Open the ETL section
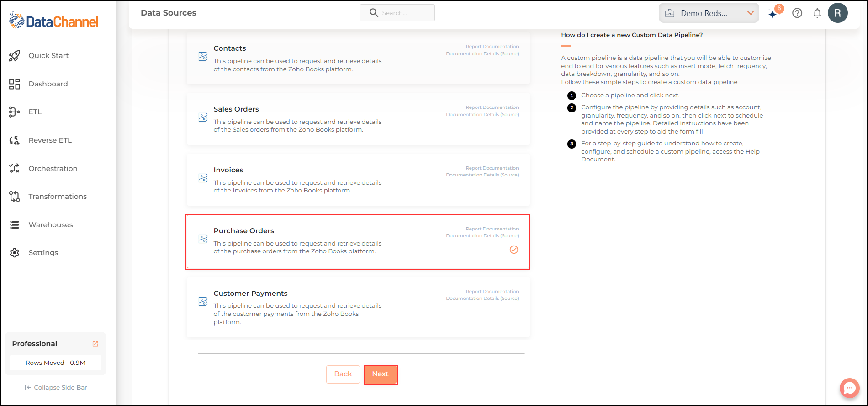 [35, 112]
